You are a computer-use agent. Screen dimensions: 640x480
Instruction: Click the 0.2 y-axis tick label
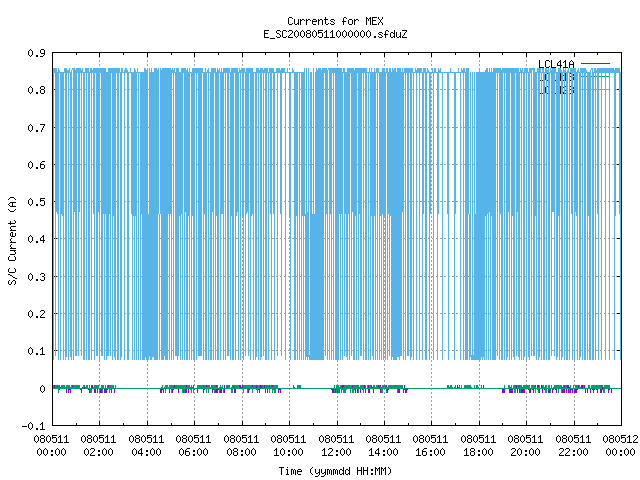(36, 314)
